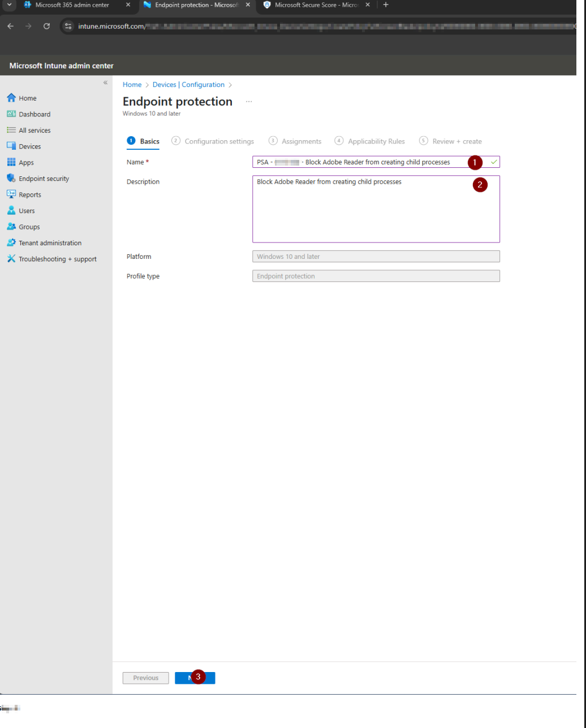Screen dimensions: 586x728
Task: Open the tab search dropdown arrow
Action: tap(8, 5)
